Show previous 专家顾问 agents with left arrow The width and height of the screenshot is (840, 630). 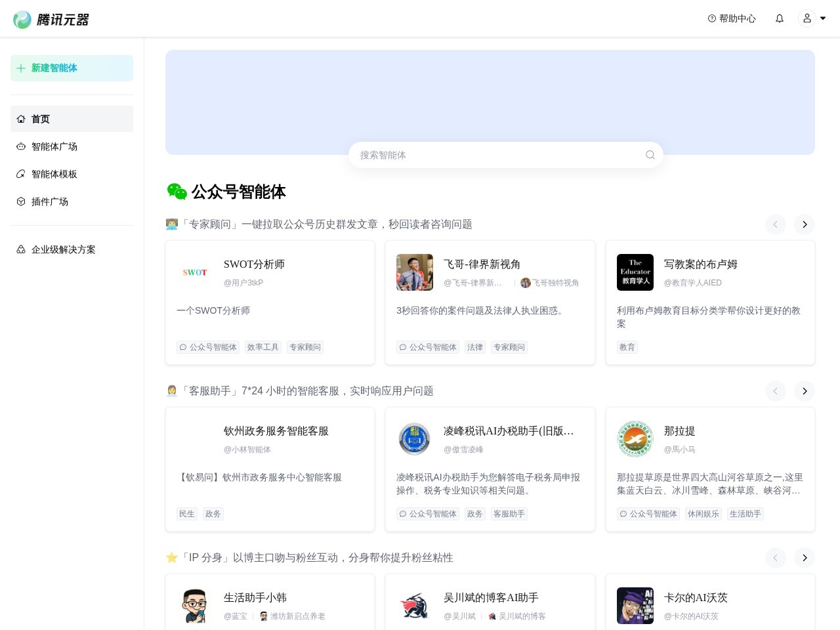(775, 224)
